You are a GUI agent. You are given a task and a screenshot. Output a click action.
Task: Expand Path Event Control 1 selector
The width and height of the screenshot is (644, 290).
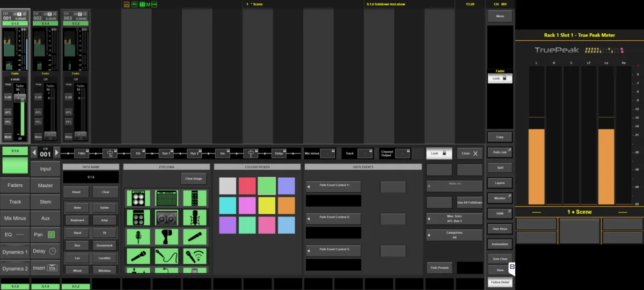pos(333,186)
